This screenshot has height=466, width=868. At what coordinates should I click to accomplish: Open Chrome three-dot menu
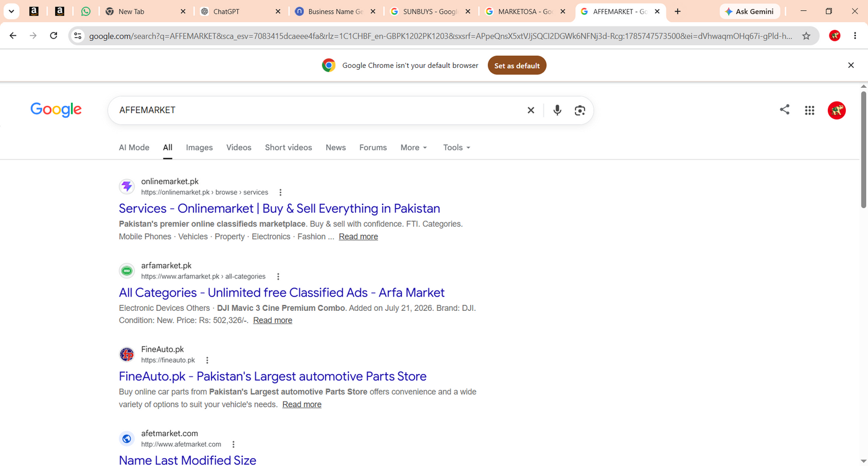855,36
